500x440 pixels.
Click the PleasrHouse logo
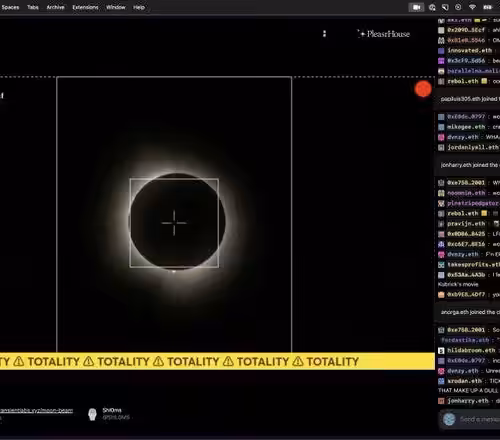click(x=384, y=34)
